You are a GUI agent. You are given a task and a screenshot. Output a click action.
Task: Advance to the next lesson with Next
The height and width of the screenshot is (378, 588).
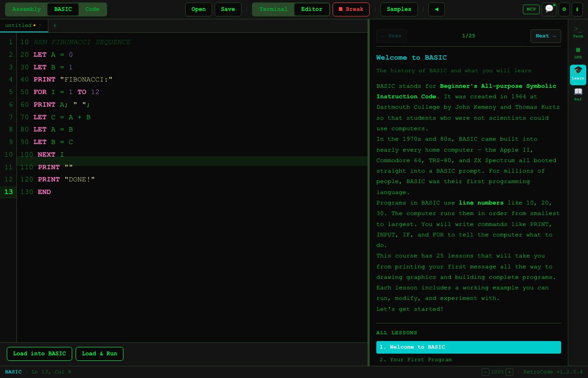[x=546, y=36]
